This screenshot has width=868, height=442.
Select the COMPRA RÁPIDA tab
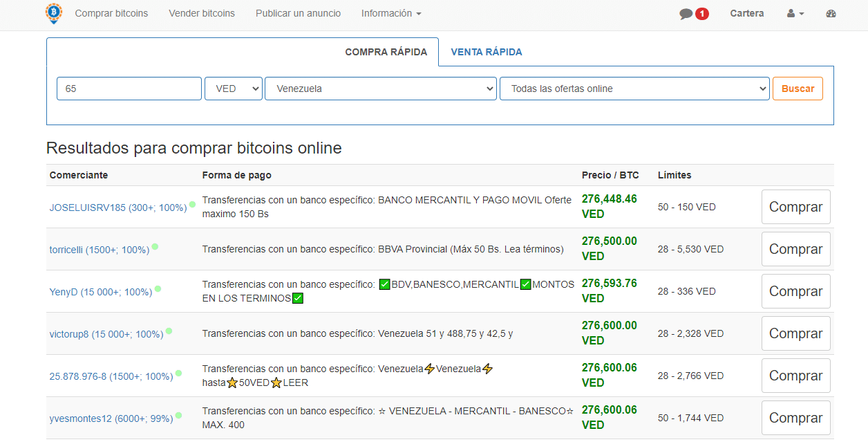tap(386, 52)
